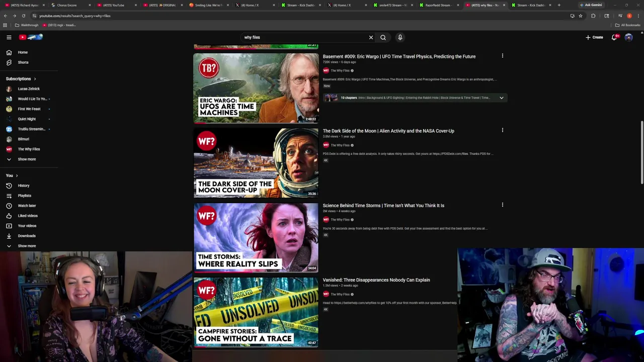Click the YouTube logo
The image size is (644, 362).
pos(31,37)
